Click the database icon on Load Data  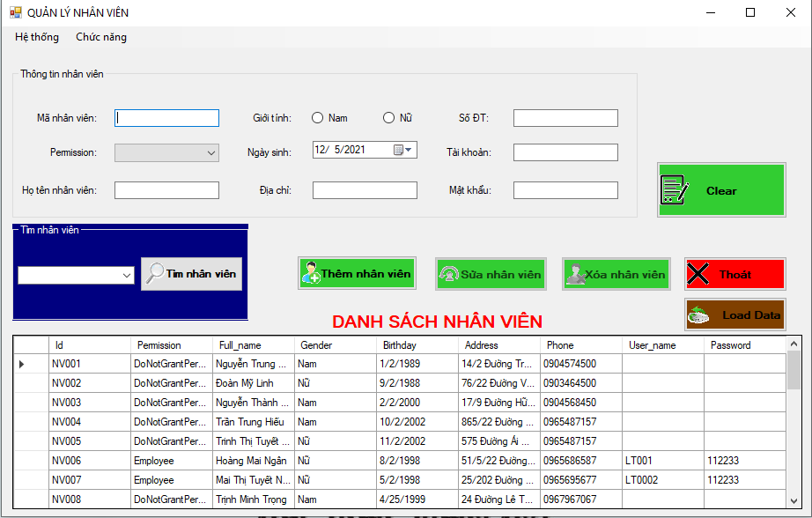(x=698, y=315)
